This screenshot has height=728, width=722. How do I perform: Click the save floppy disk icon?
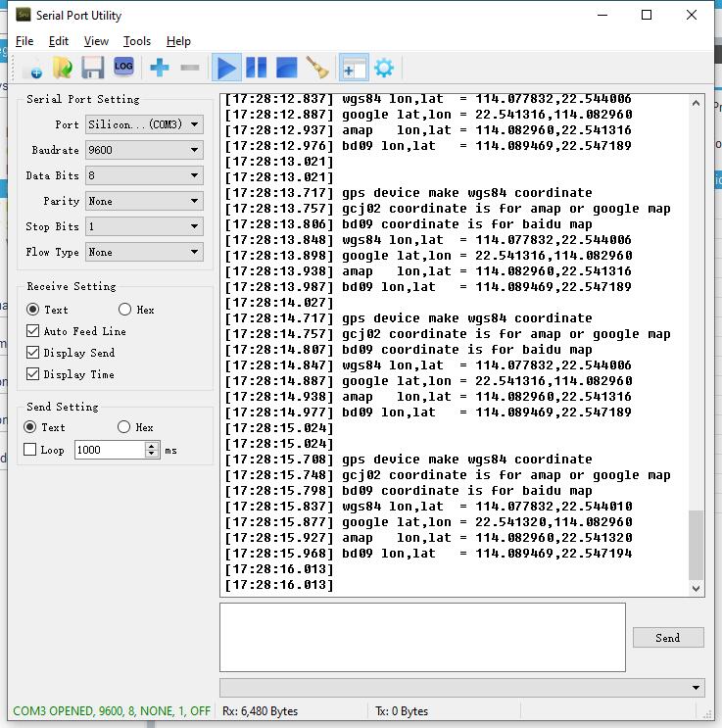(x=93, y=68)
